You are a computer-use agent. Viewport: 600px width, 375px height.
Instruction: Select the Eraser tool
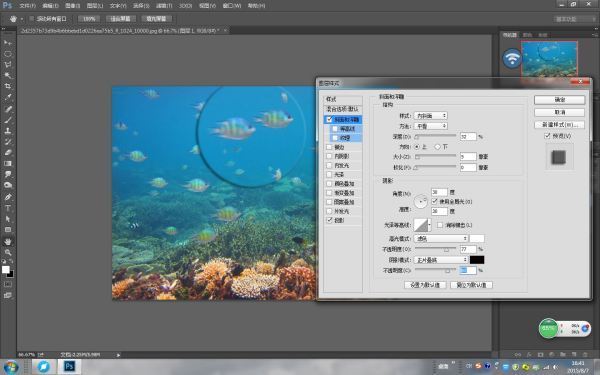(x=8, y=152)
